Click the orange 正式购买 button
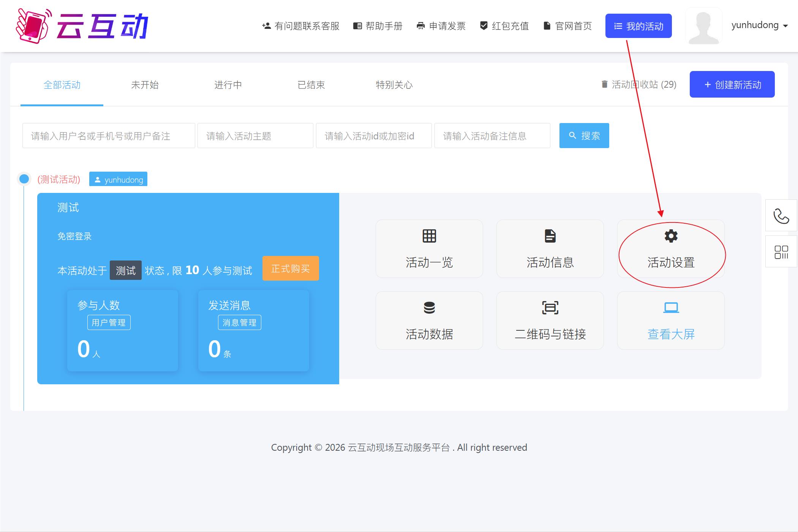This screenshot has height=532, width=798. point(290,268)
